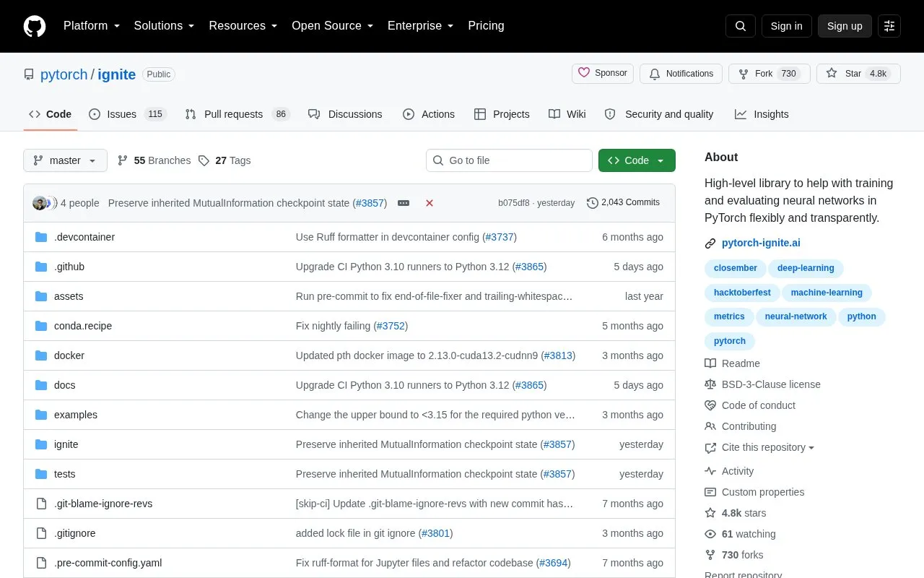Switch to the Issues tab
Viewport: 924px width, 578px height.
[128, 114]
